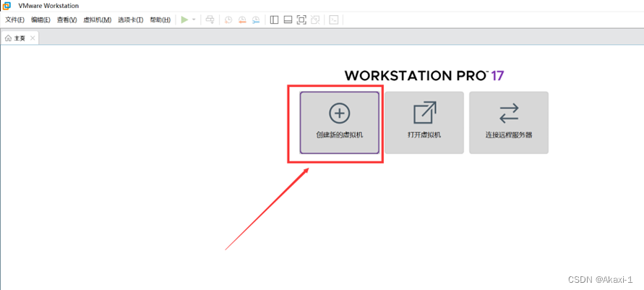This screenshot has height=290, width=644.
Task: Open the 选项卡(T) menu
Action: pyautogui.click(x=131, y=20)
